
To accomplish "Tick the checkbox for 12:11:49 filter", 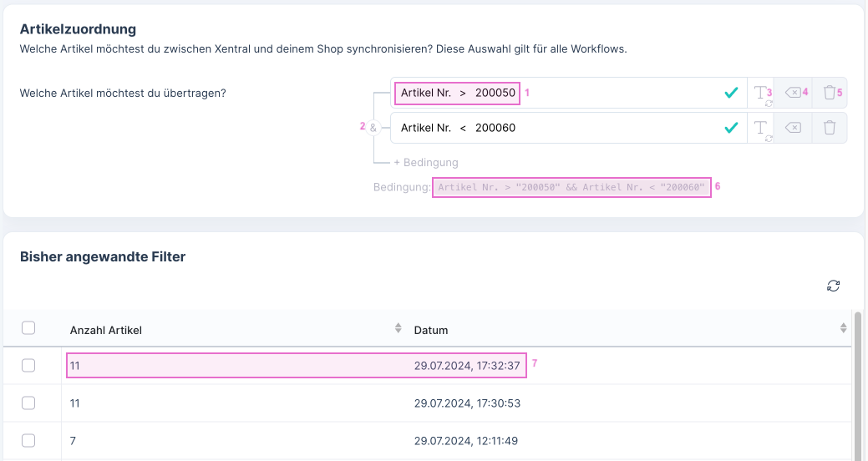I will (x=28, y=440).
